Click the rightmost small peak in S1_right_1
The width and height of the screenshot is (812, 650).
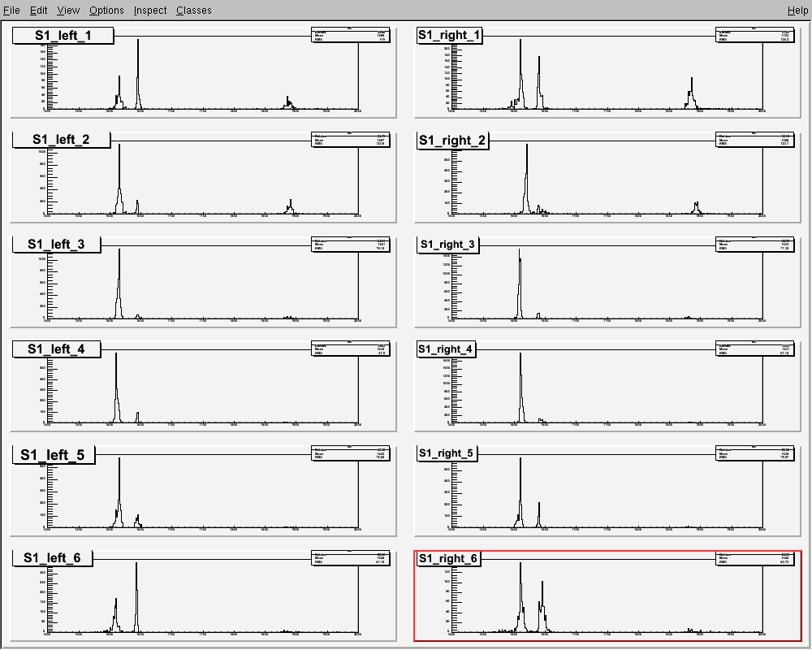691,93
